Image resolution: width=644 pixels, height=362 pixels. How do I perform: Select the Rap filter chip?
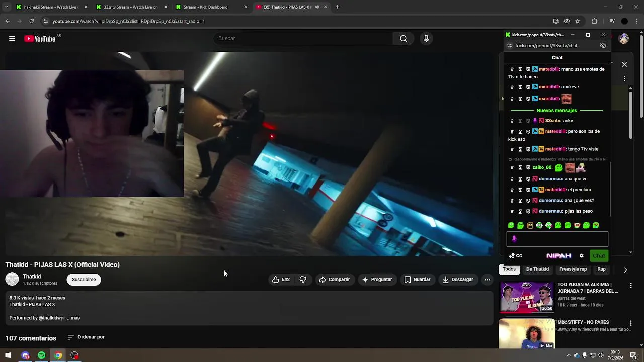tap(601, 269)
